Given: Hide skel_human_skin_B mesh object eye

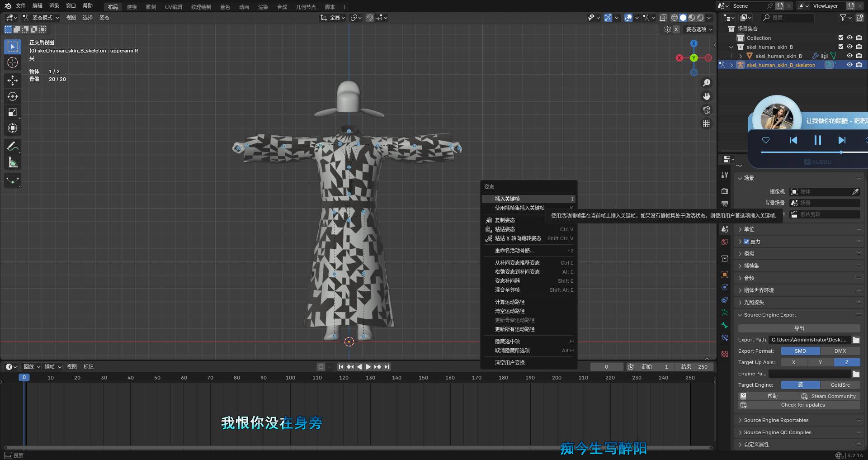Looking at the screenshot, I should click(x=849, y=56).
